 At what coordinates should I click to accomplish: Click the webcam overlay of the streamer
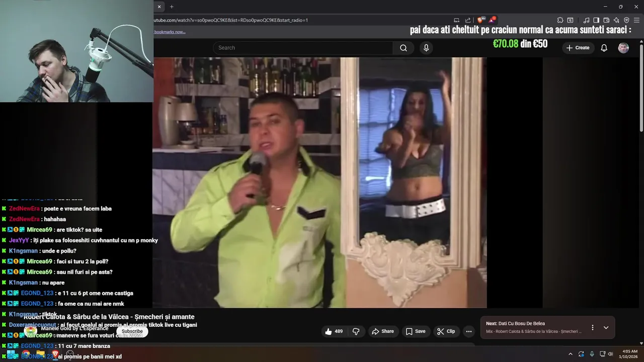click(76, 51)
